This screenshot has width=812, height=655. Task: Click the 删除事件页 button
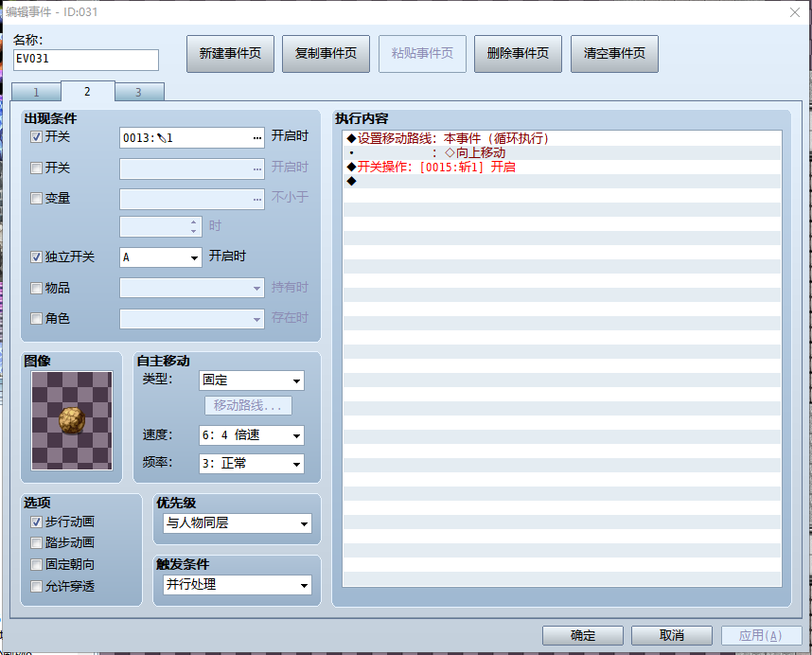click(518, 54)
